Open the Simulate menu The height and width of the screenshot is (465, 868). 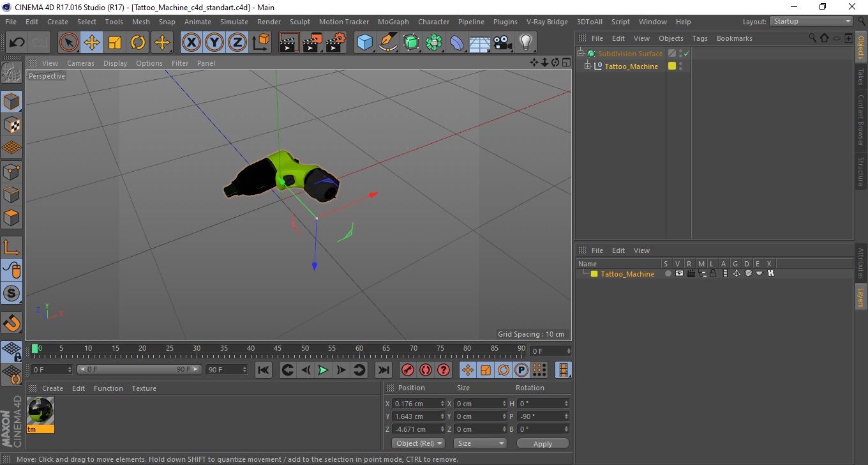pos(234,22)
